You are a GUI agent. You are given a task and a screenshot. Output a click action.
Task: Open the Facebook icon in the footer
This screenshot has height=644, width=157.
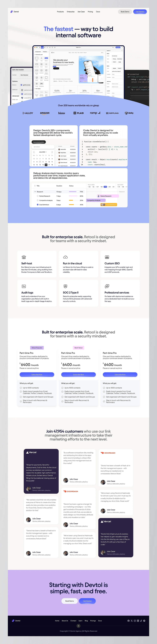129,621
